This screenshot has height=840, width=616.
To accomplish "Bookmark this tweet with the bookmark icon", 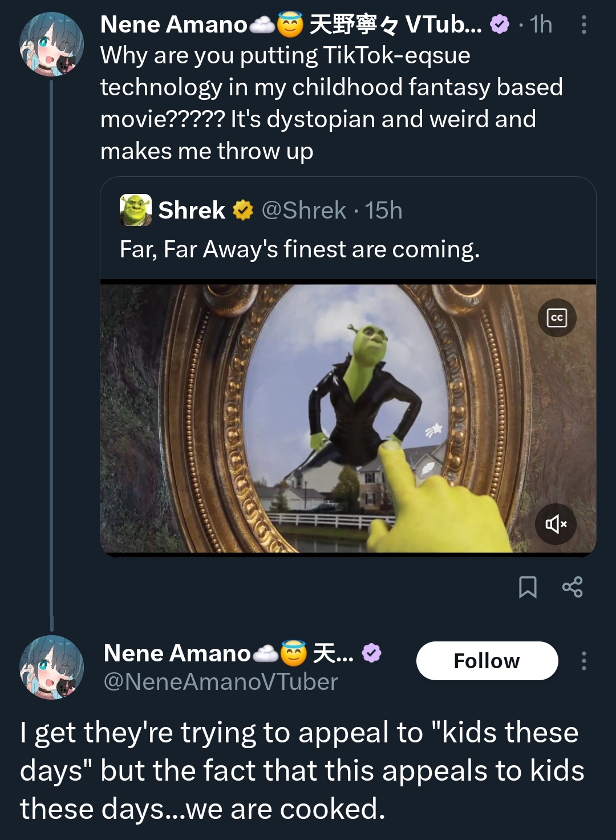I will [x=528, y=587].
